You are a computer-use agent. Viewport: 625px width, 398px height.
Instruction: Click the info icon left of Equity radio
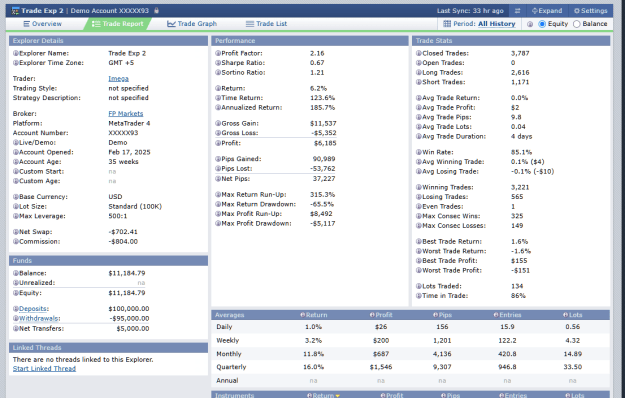530,24
